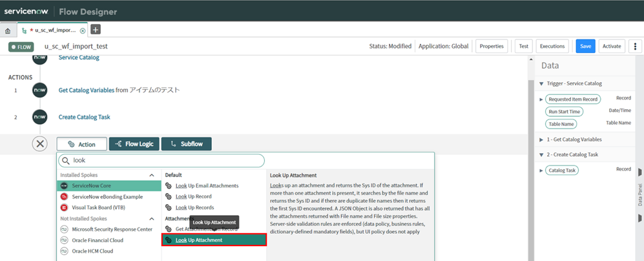Collapse the Not Installed Spokes section
Image resolution: width=644 pixels, height=261 pixels.
(x=152, y=218)
